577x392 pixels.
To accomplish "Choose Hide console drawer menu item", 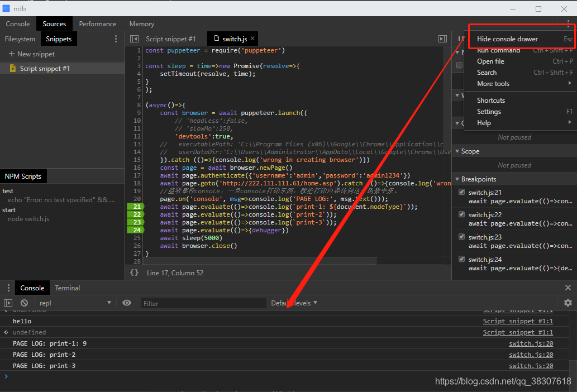I will pos(521,39).
